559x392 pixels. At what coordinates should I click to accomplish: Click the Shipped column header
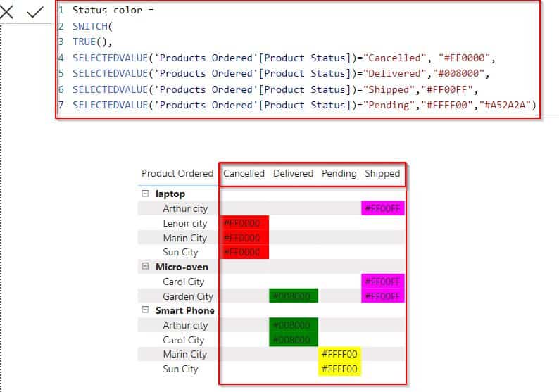coord(382,174)
